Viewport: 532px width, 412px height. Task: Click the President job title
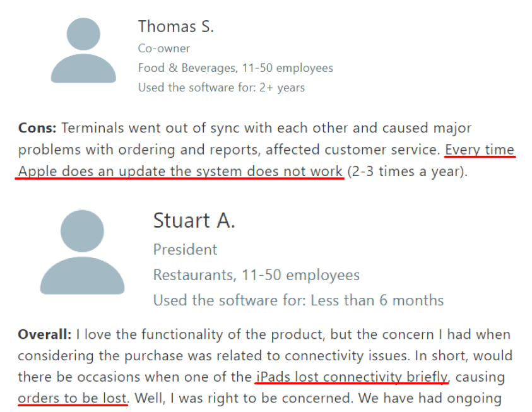(x=185, y=249)
